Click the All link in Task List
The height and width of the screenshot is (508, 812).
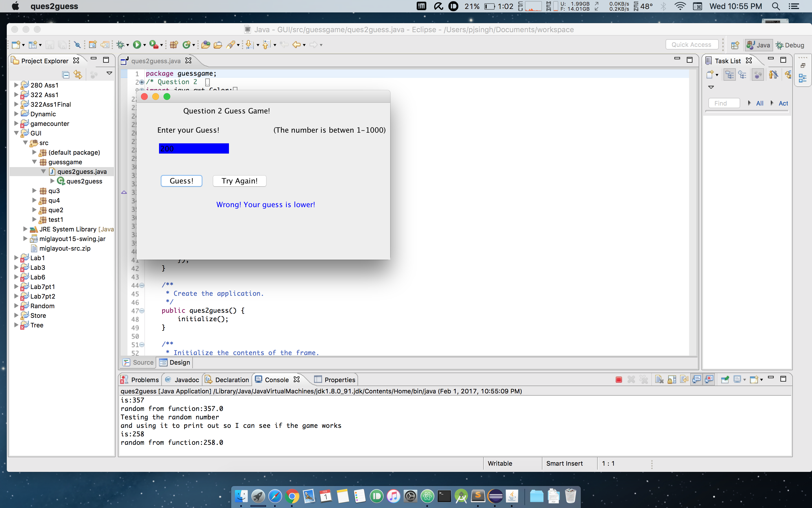(760, 104)
